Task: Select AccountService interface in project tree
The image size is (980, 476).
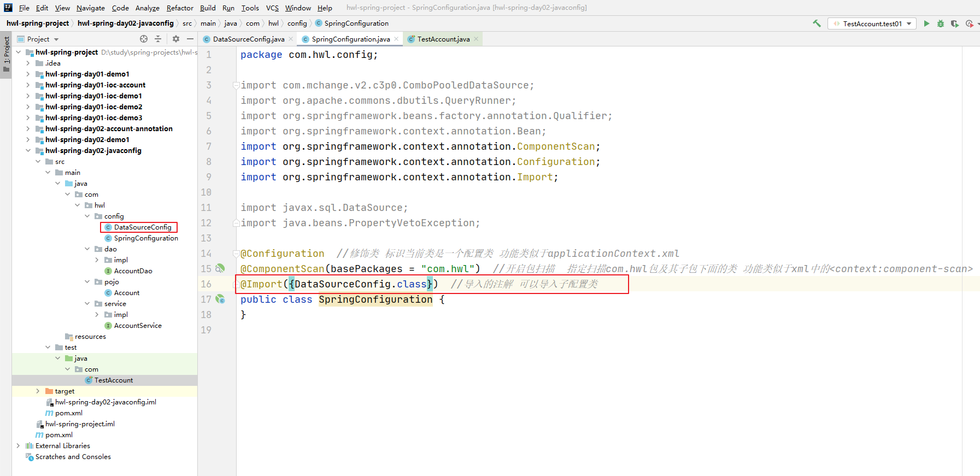Action: coord(138,325)
